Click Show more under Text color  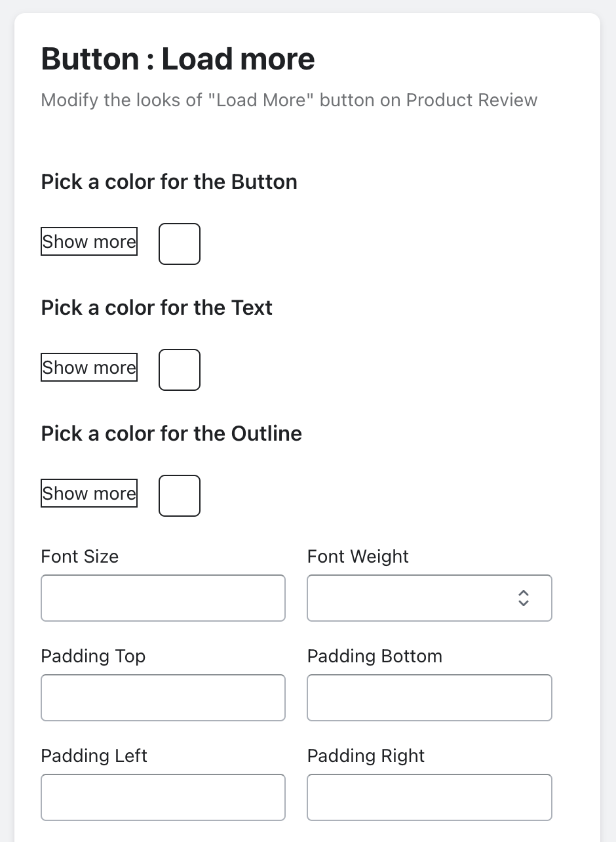click(89, 367)
